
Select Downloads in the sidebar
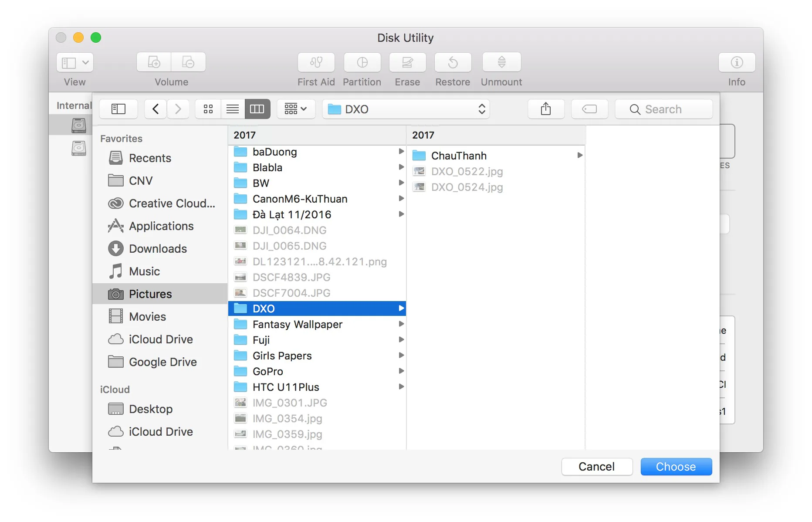(x=160, y=248)
